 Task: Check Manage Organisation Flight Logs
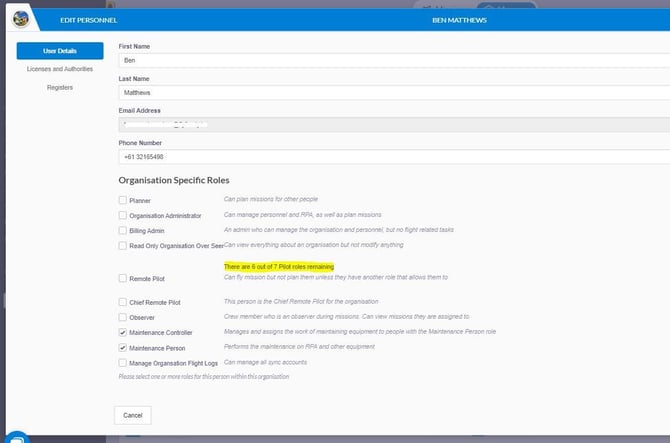pos(122,362)
